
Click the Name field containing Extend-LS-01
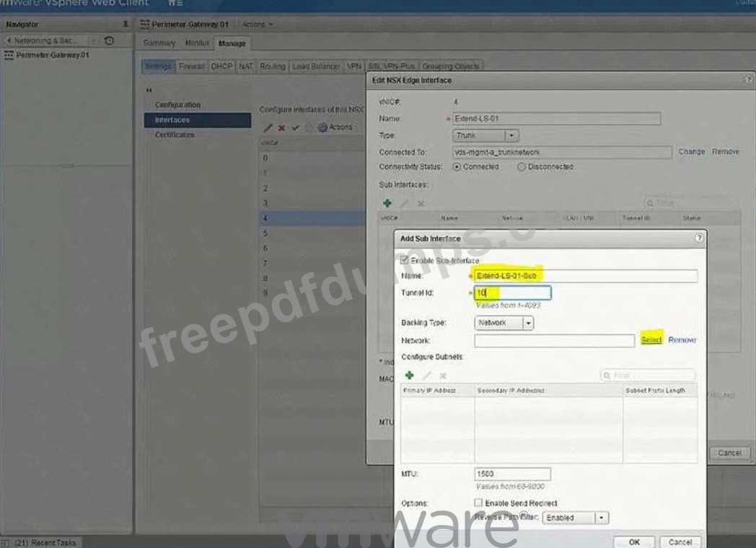coord(556,118)
